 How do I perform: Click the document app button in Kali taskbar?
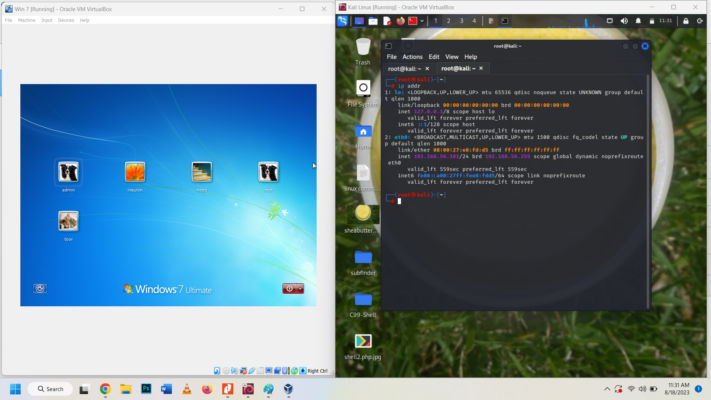491,21
